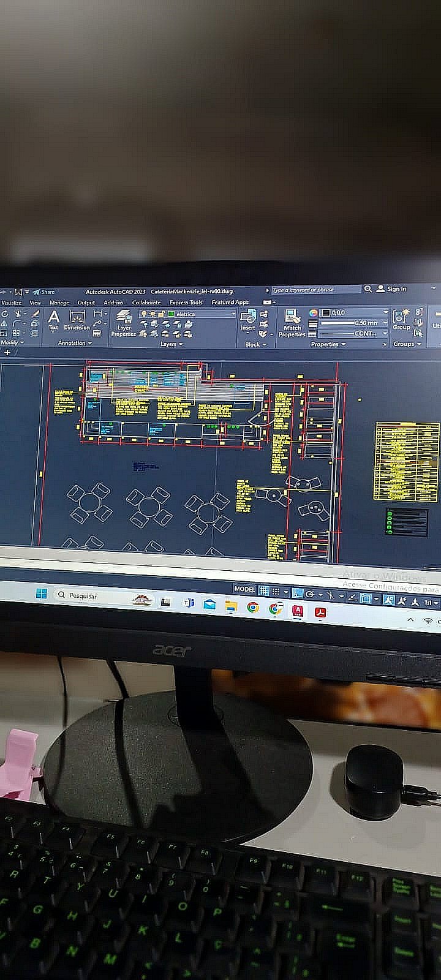Click the keyword or phrase search field
This screenshot has width=441, height=980.
[317, 290]
